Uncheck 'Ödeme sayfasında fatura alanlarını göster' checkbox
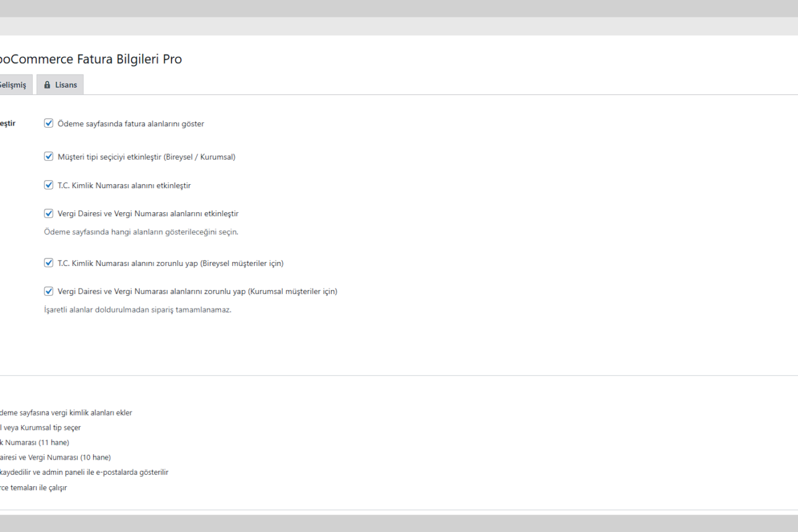798x532 pixels. [49, 123]
